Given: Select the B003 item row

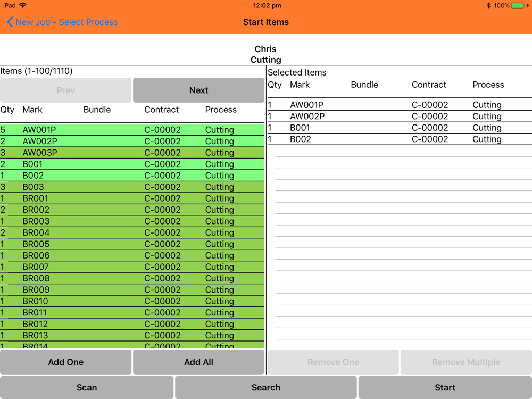Looking at the screenshot, I should (132, 187).
